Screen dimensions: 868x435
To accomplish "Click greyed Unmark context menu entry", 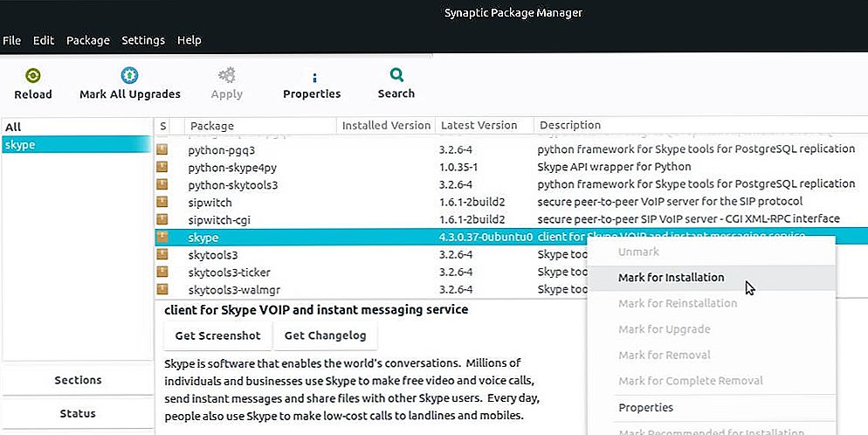I will 710,252.
